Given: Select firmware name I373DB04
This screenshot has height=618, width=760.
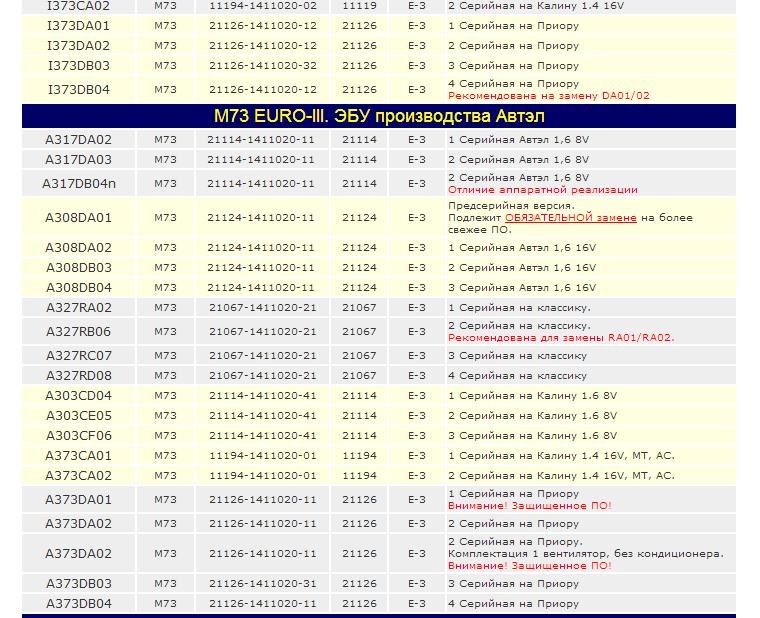Looking at the screenshot, I should 79,90.
